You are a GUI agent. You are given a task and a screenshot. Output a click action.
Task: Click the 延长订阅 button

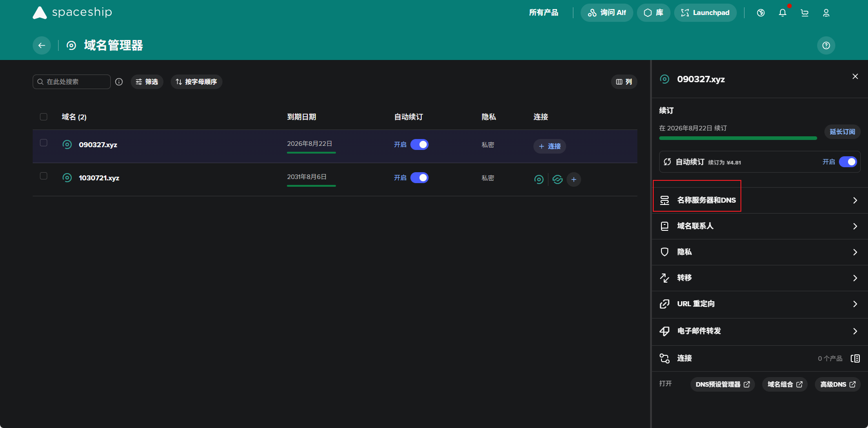842,132
